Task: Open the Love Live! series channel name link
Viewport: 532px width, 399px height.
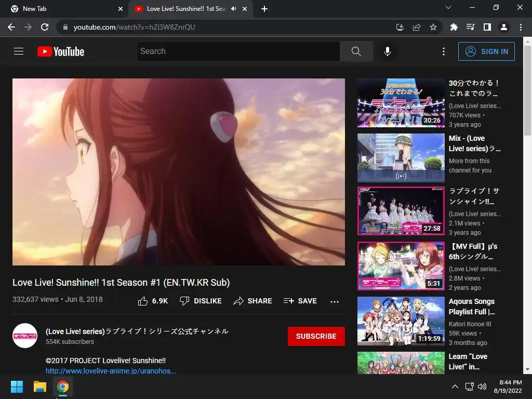Action: click(137, 331)
